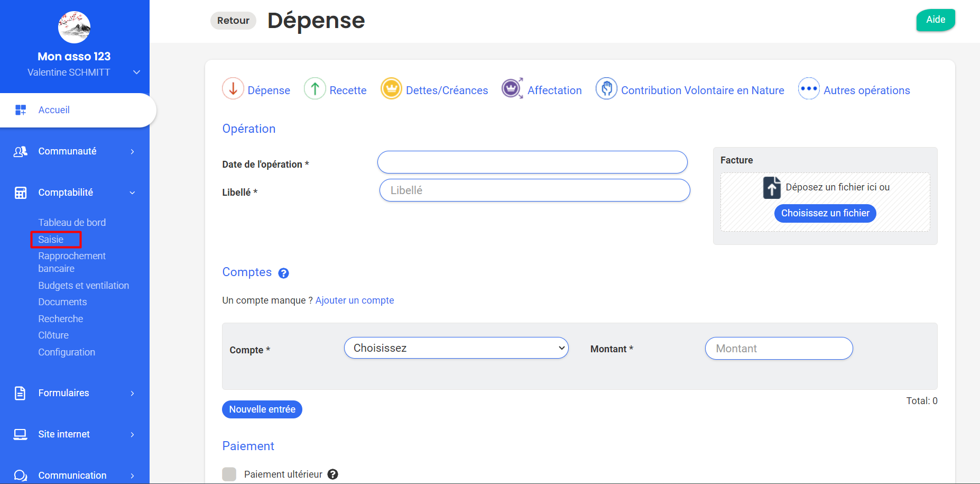Click the red Dépense down-arrow icon

click(x=233, y=88)
